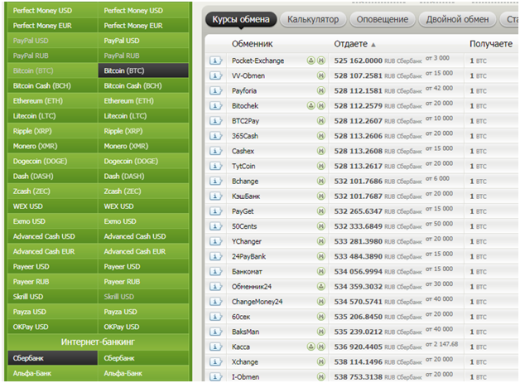Screen dimensions: 520x383
Task: Open info icon for Cashex row
Action: [215, 151]
